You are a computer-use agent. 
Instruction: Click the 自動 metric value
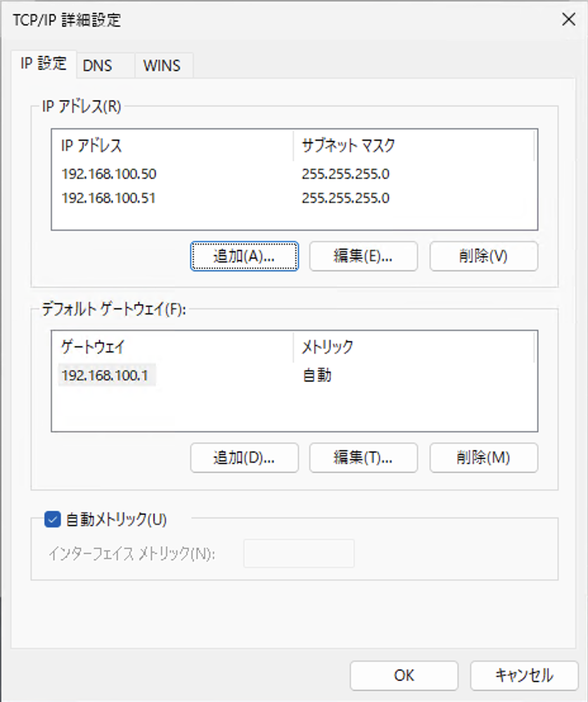[x=317, y=375]
